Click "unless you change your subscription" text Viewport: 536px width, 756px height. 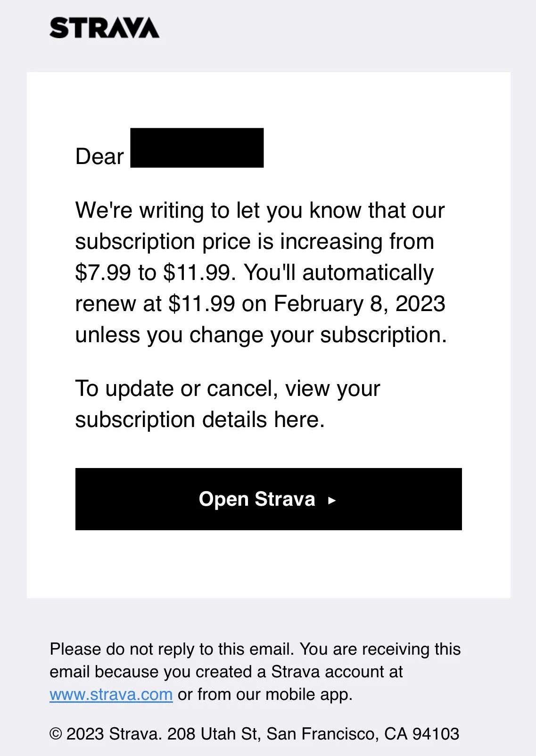tap(261, 335)
